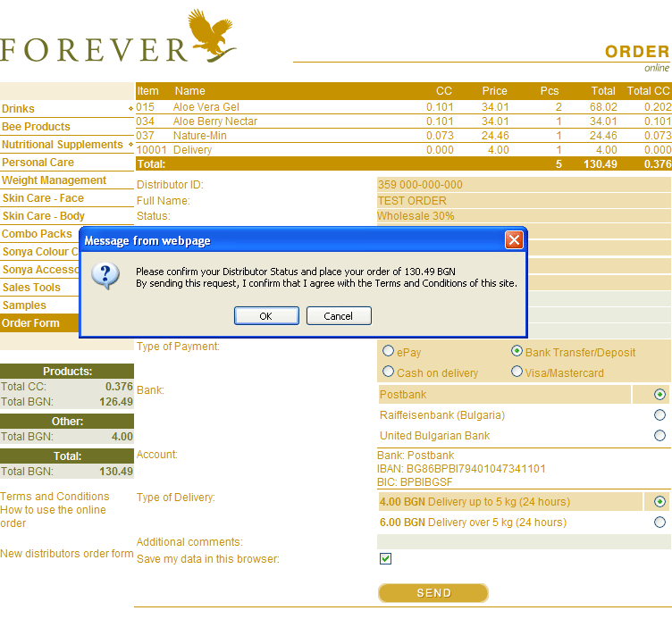Screen dimensions: 672x644
Task: Click Total CC value 0.376 in Products
Action: tap(119, 387)
